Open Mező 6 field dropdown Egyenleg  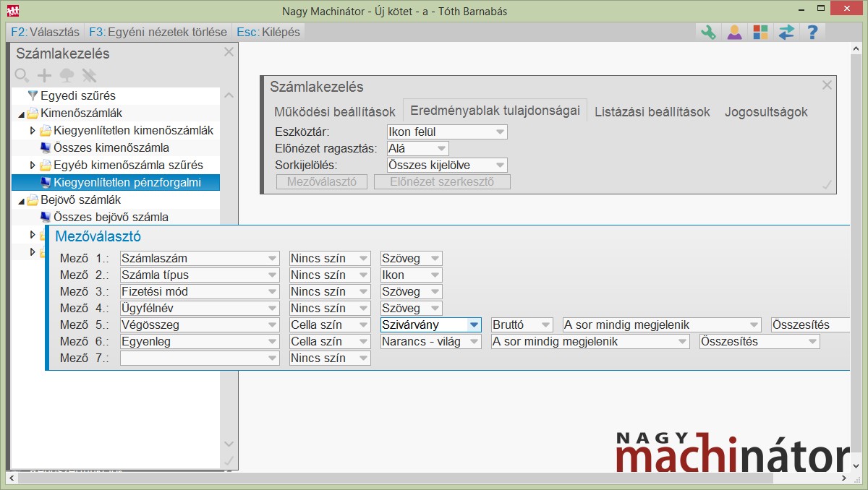(200, 341)
